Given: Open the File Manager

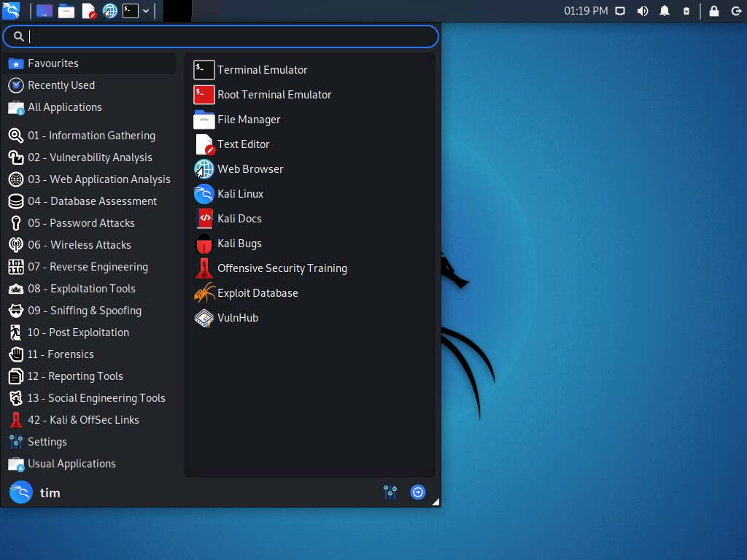Looking at the screenshot, I should point(249,119).
